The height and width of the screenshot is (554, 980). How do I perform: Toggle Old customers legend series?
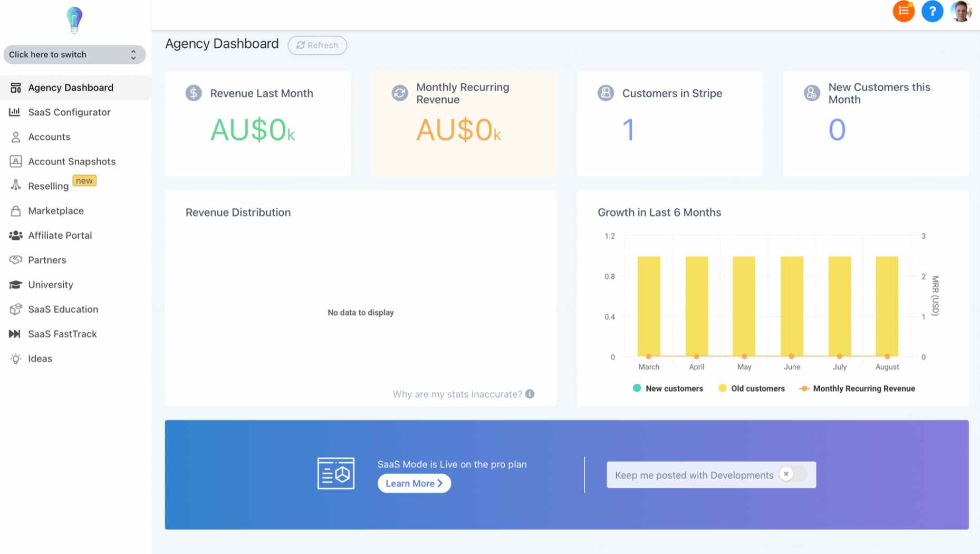click(x=752, y=388)
